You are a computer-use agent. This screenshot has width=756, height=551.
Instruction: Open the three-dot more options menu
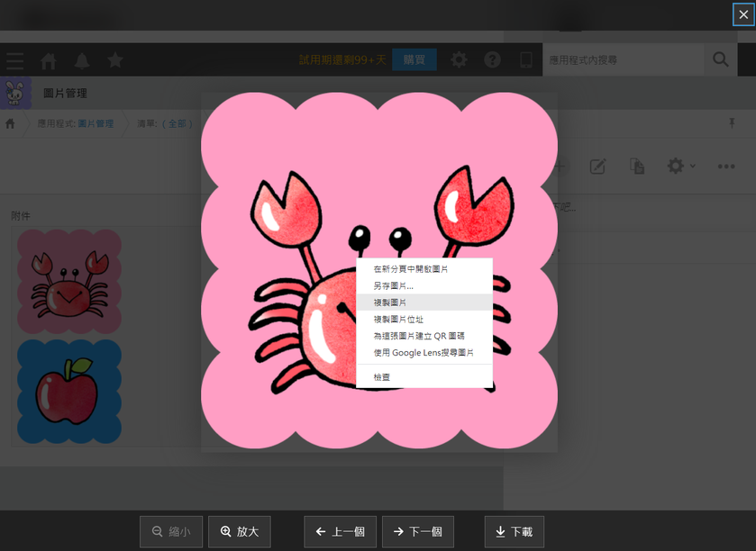[x=726, y=166]
